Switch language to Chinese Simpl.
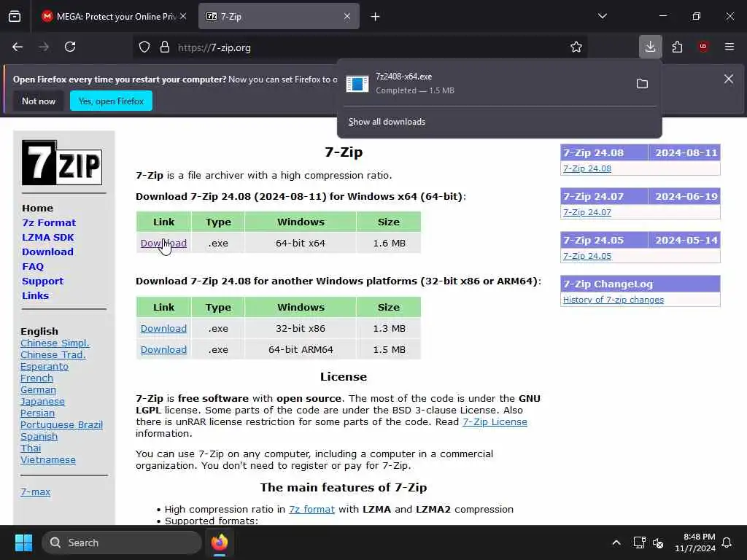 55,343
